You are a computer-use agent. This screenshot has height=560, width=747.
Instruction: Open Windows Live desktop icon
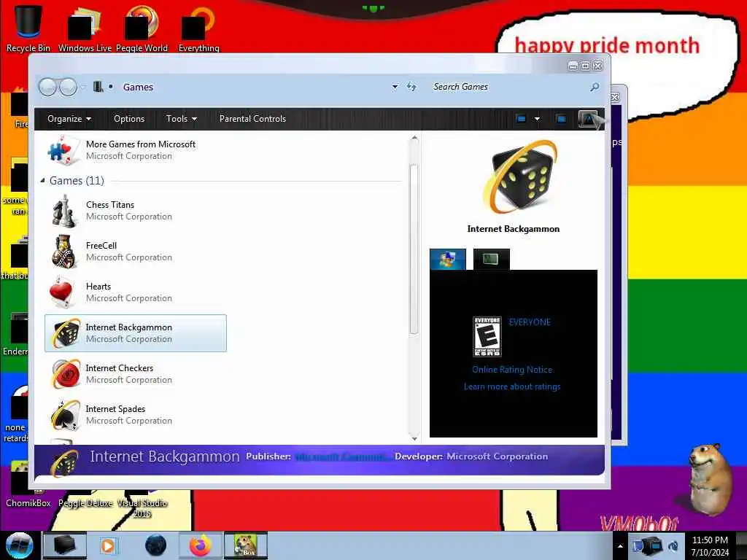(x=85, y=28)
